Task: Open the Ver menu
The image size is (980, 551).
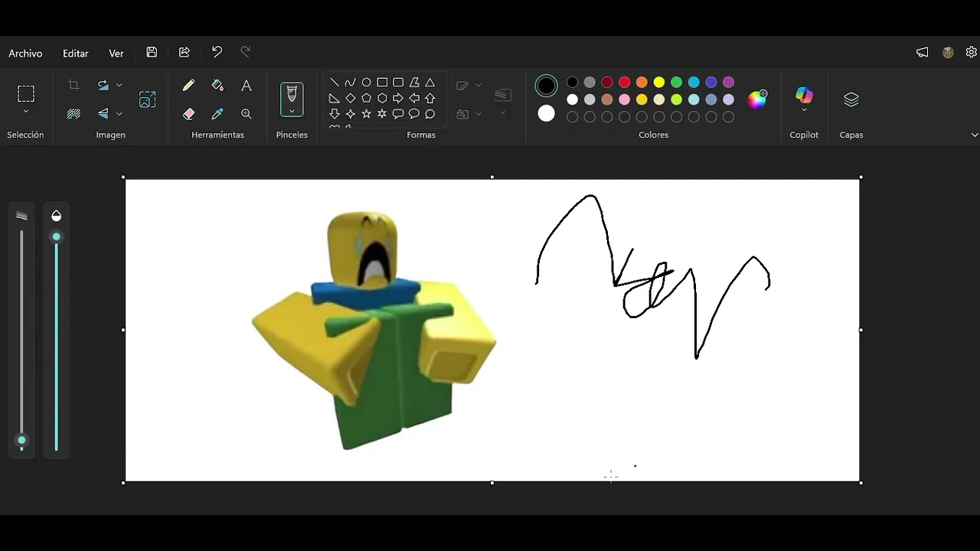Action: coord(116,54)
